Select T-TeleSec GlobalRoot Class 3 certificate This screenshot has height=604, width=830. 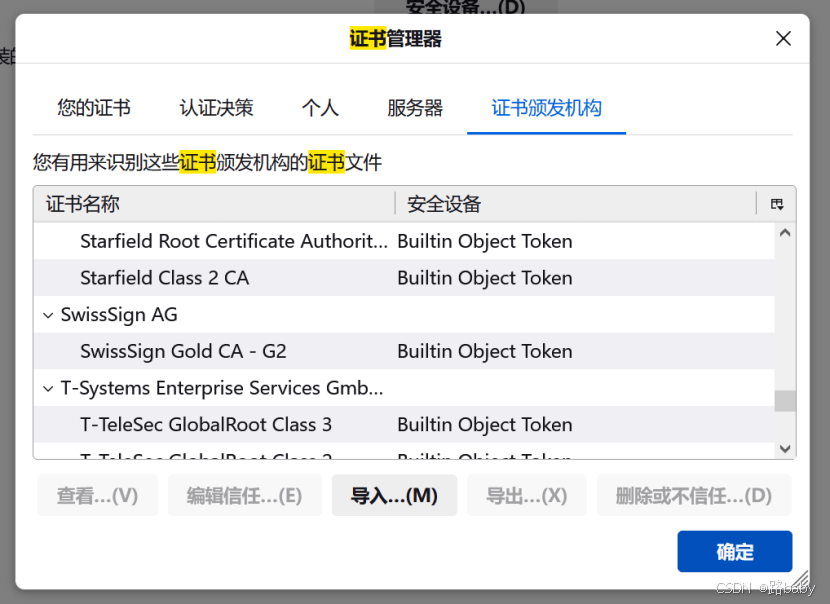(x=205, y=425)
